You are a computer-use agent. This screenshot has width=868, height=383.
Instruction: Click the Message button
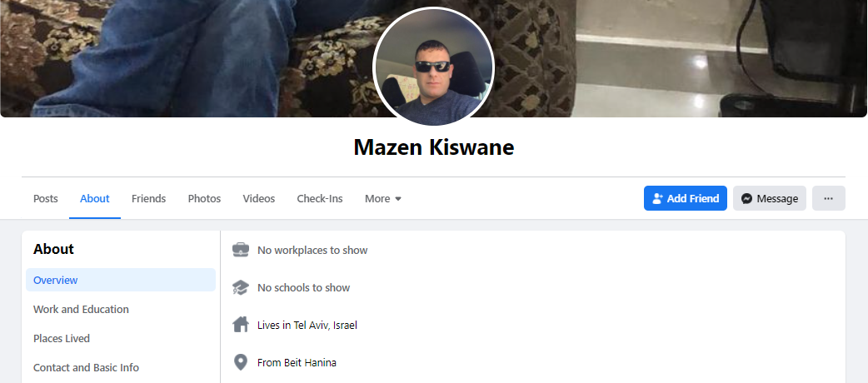tap(770, 198)
